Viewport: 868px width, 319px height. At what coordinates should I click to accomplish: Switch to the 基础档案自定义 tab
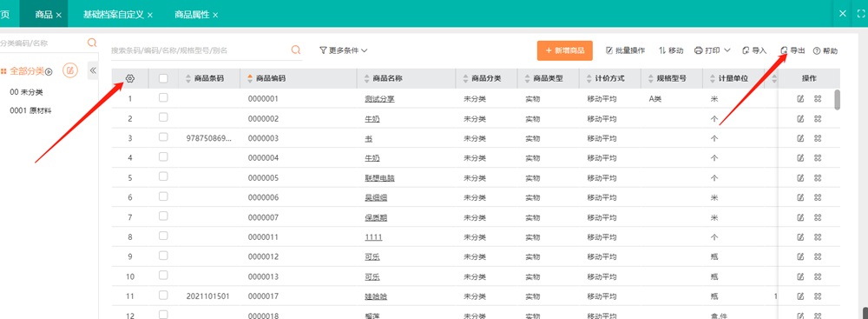(x=118, y=15)
